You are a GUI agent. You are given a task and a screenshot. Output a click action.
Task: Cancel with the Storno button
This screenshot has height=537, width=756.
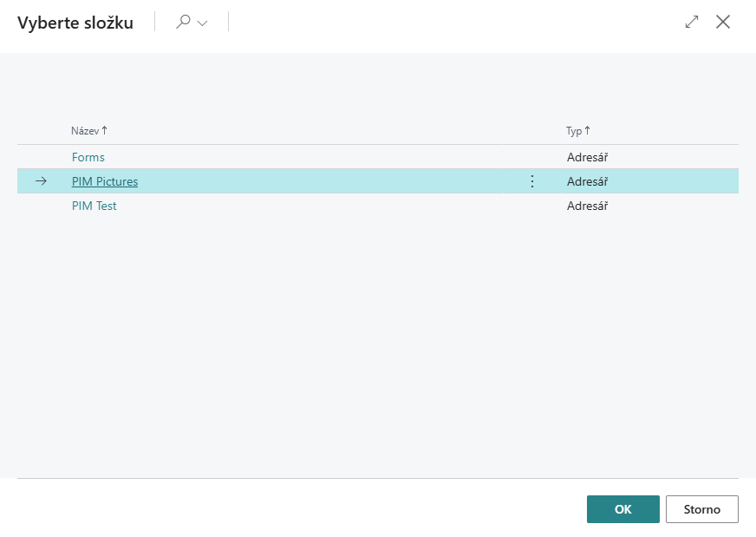pyautogui.click(x=701, y=509)
